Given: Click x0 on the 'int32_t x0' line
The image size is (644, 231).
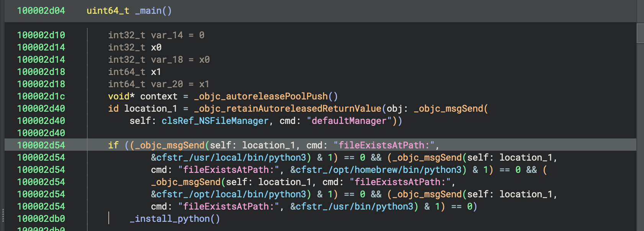Looking at the screenshot, I should 156,47.
